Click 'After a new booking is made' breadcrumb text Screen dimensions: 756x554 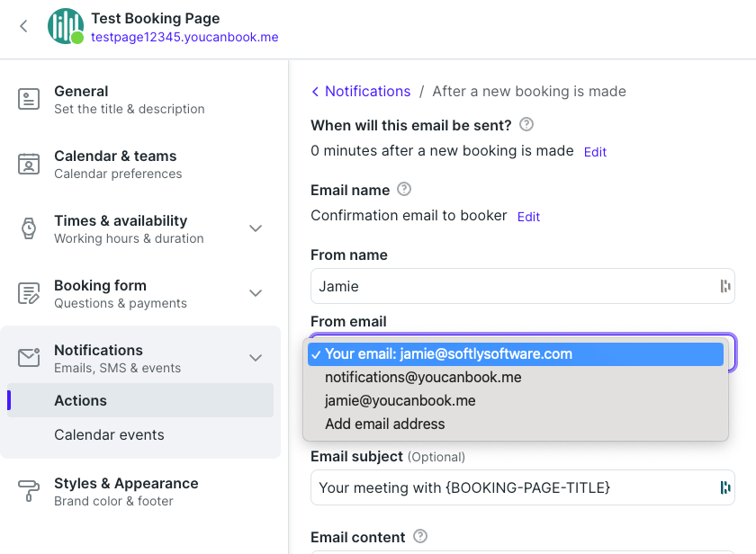pos(529,91)
